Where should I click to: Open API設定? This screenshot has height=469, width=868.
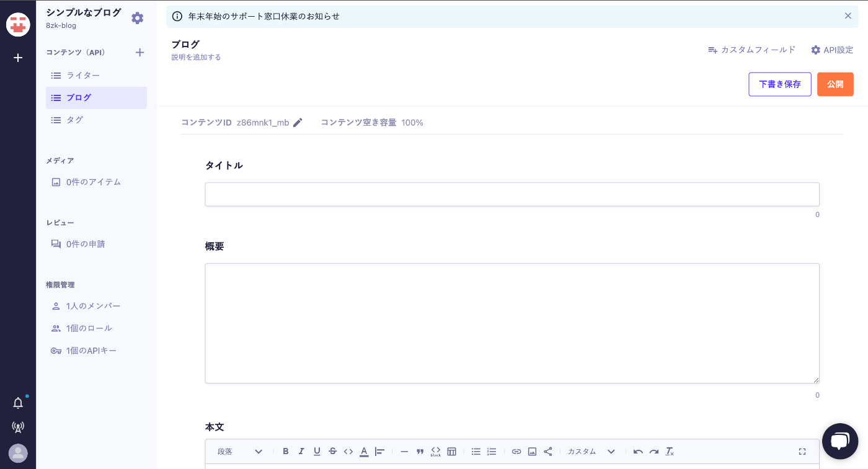(x=832, y=50)
